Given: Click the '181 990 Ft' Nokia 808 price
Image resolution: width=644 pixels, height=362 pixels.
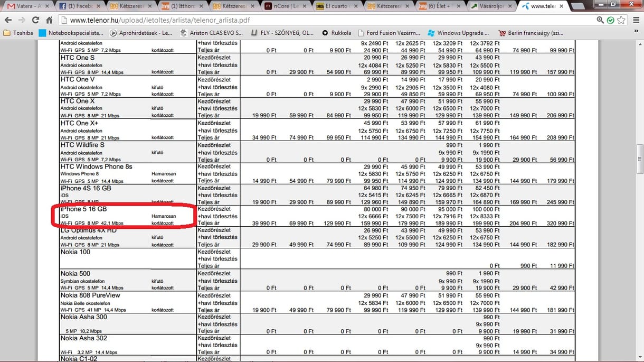Looking at the screenshot, I should [x=562, y=310].
